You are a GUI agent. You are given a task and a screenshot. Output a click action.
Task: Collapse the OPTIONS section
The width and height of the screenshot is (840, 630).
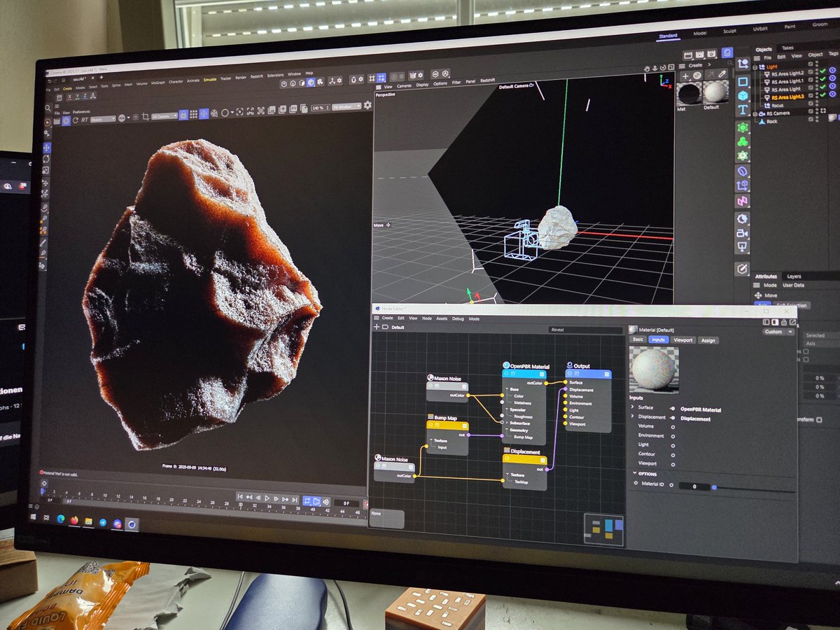point(634,474)
